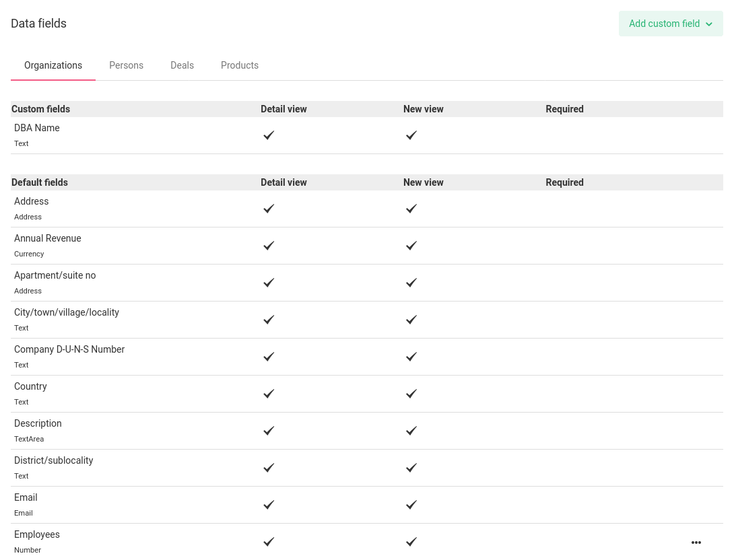This screenshot has height=560, width=734.
Task: Click Detail view checkmark for Employees field
Action: 269,542
